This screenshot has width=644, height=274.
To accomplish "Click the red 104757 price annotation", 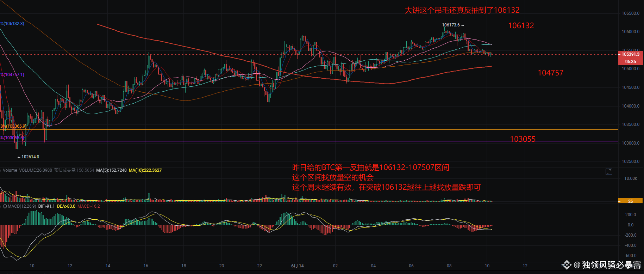I will coord(551,73).
